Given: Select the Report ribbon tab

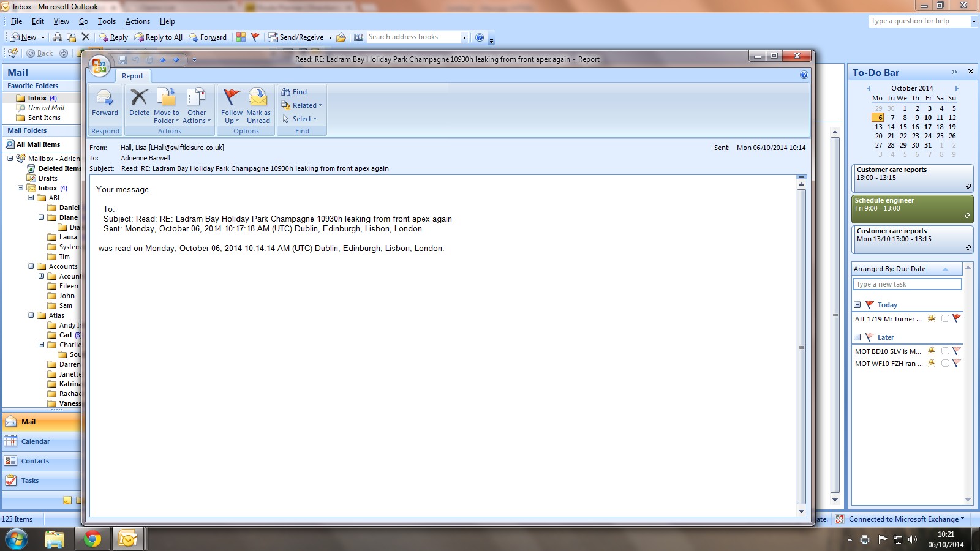Looking at the screenshot, I should (132, 76).
